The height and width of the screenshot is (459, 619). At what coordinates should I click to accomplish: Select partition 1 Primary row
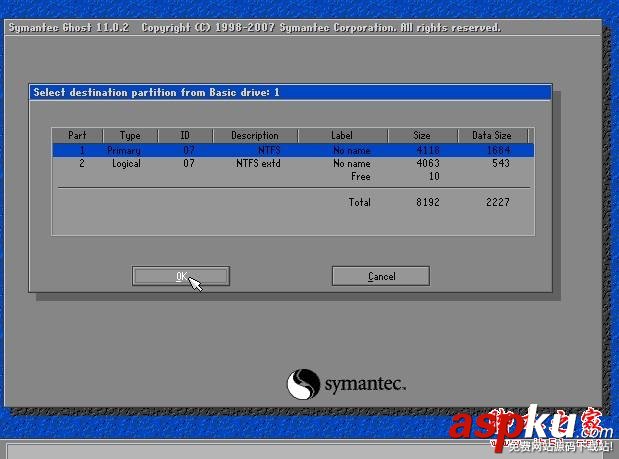(293, 150)
